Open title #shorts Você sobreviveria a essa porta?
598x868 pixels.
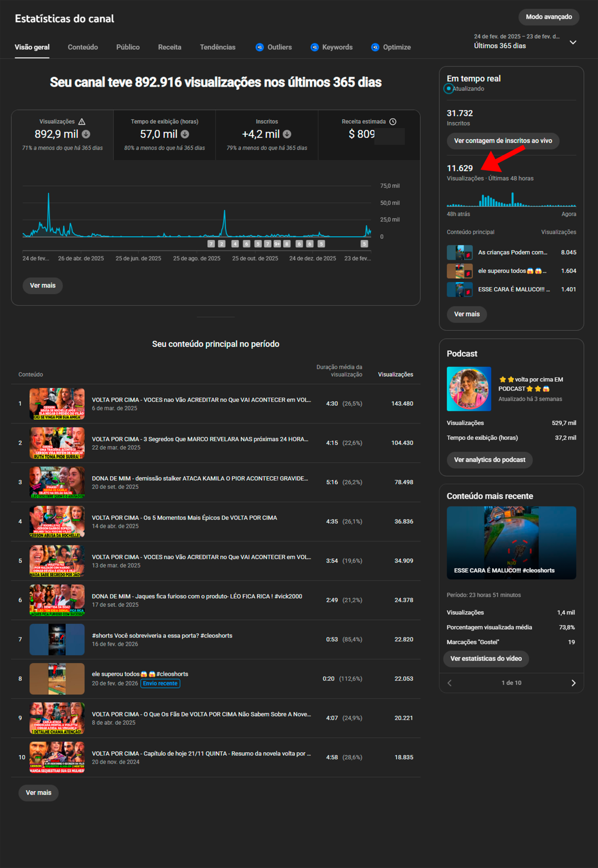click(162, 635)
